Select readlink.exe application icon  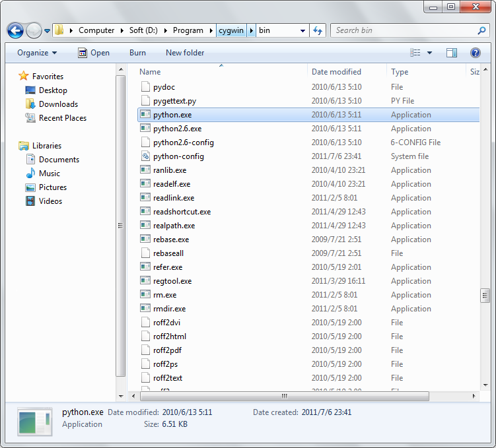(145, 198)
